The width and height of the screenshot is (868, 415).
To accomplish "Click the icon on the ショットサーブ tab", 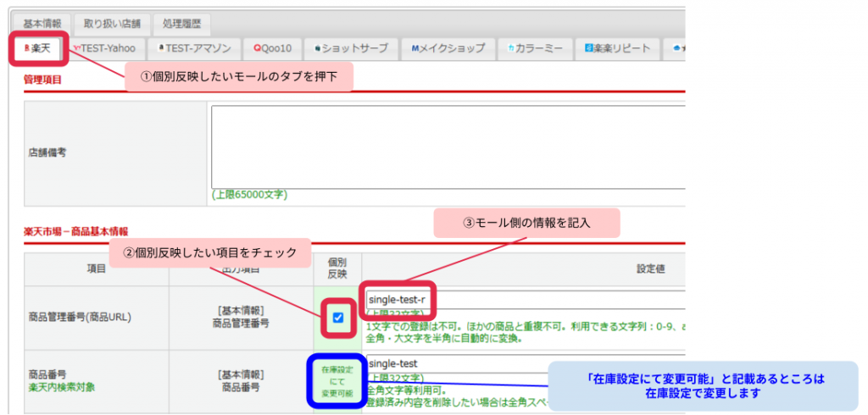I will click(317, 48).
